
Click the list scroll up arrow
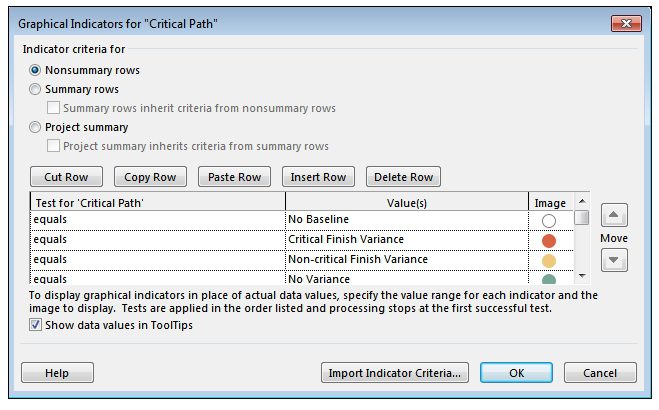[x=582, y=202]
